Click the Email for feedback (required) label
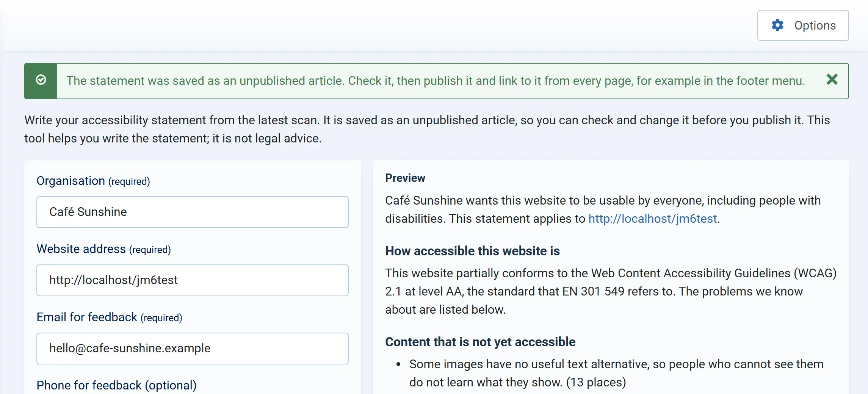The image size is (868, 394). pyautogui.click(x=110, y=317)
